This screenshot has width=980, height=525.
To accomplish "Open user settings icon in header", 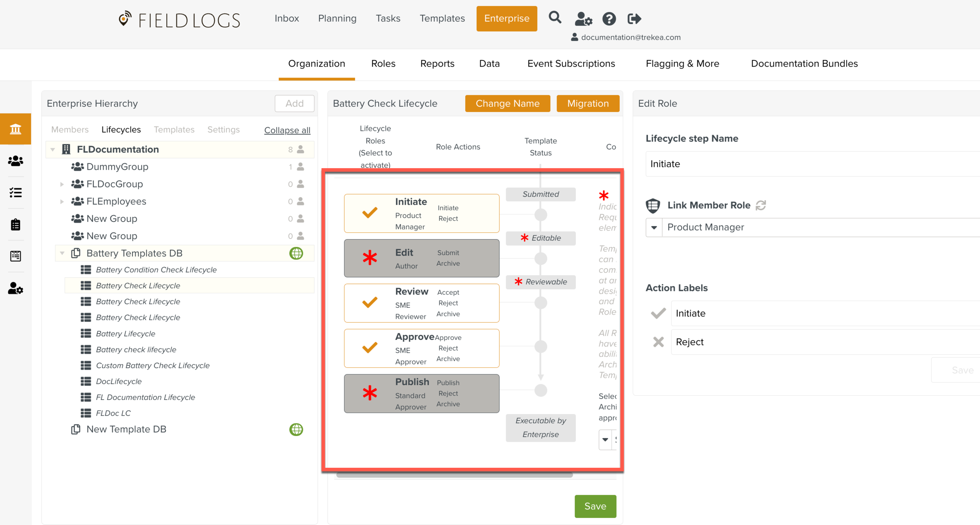I will tap(583, 19).
